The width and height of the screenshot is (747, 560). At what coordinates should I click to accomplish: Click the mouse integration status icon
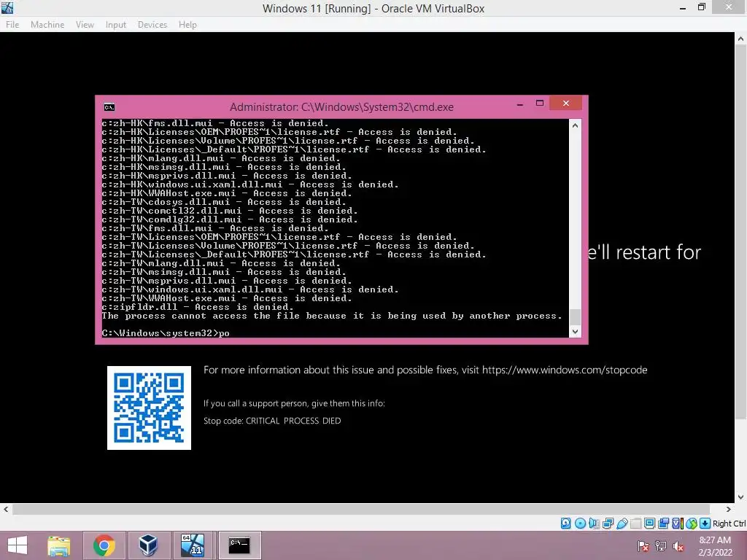tap(692, 524)
